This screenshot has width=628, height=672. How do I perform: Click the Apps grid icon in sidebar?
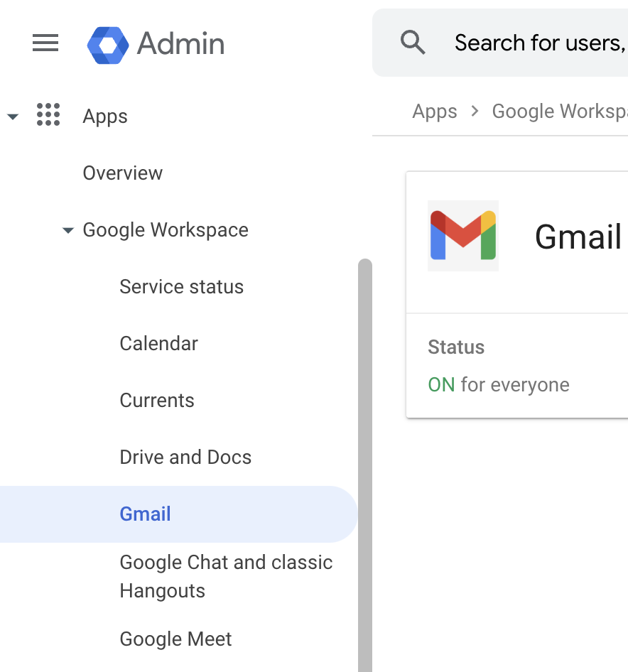pos(48,114)
